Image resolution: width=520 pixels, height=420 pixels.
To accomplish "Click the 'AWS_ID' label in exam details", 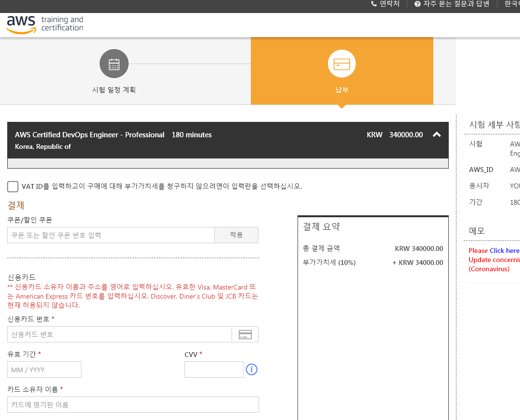I will (x=481, y=170).
